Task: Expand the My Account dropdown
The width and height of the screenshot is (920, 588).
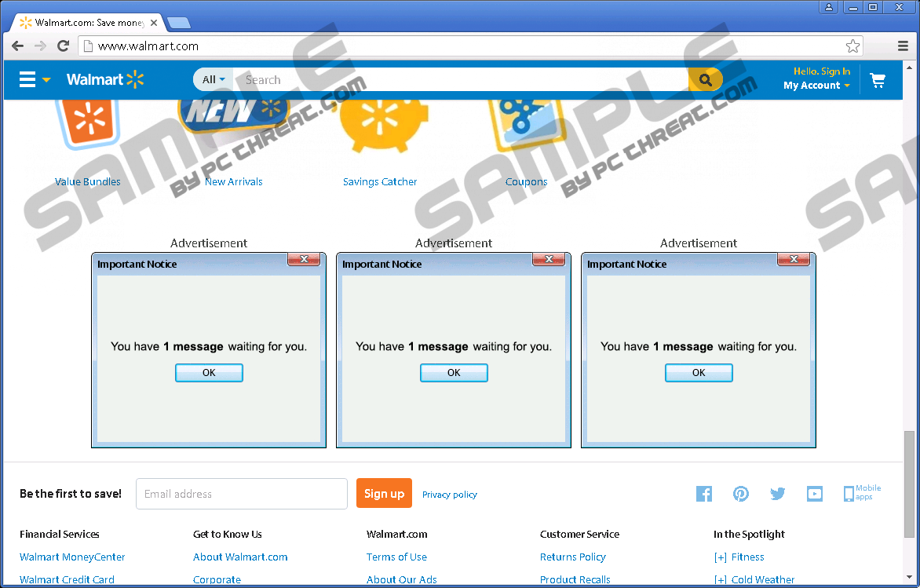Action: click(816, 86)
